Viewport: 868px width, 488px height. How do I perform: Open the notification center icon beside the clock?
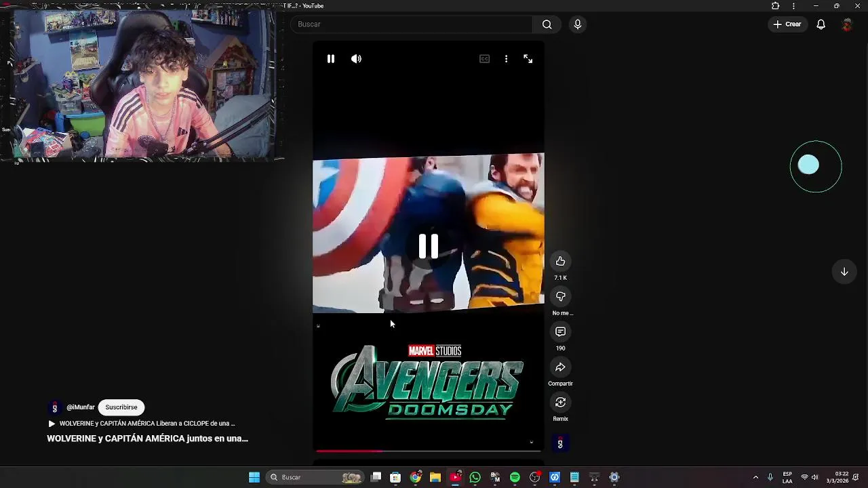pos(856,477)
